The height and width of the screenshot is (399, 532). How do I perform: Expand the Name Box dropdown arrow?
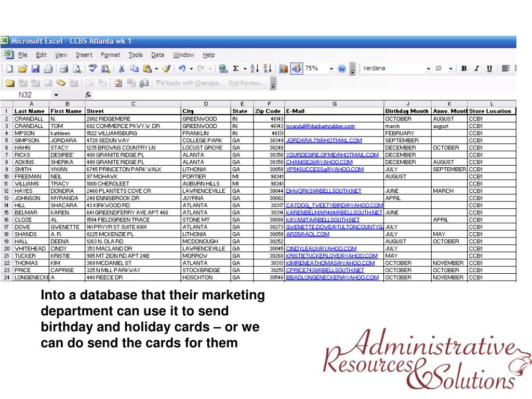[56, 95]
